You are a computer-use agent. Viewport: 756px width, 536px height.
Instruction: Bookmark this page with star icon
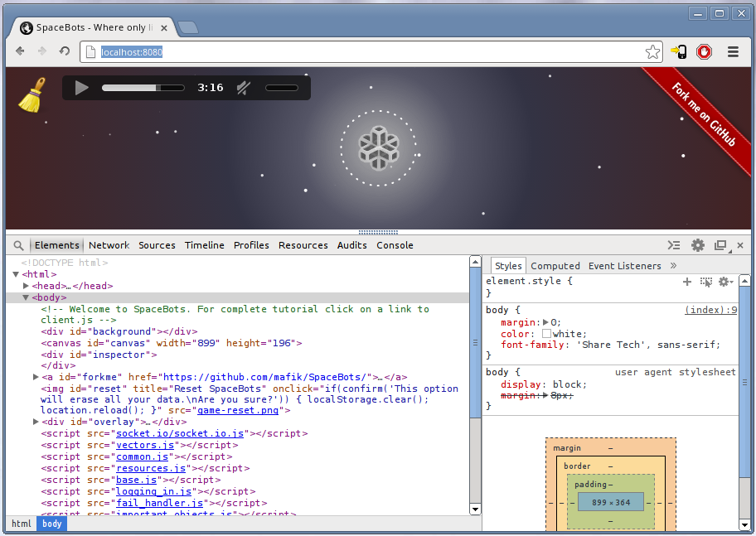click(x=652, y=51)
